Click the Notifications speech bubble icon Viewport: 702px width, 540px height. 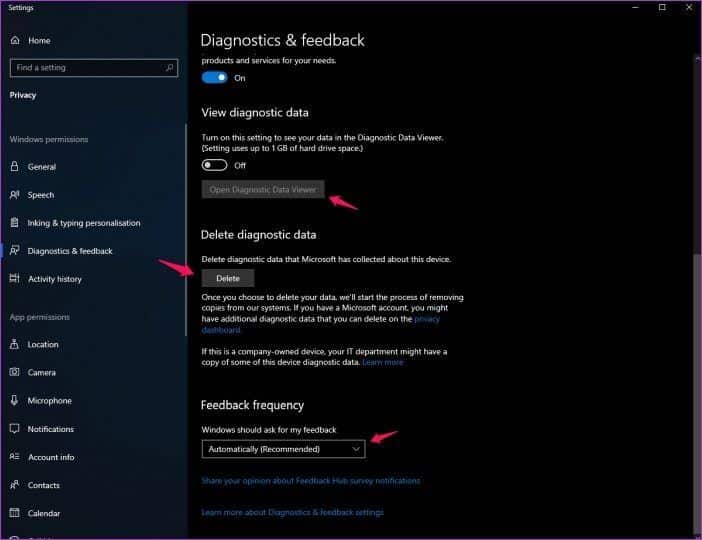(x=14, y=429)
